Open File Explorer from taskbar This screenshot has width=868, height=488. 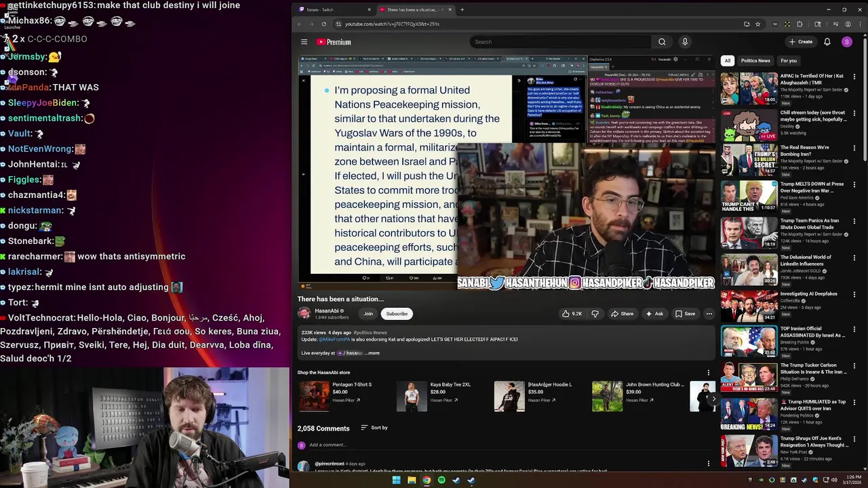412,481
